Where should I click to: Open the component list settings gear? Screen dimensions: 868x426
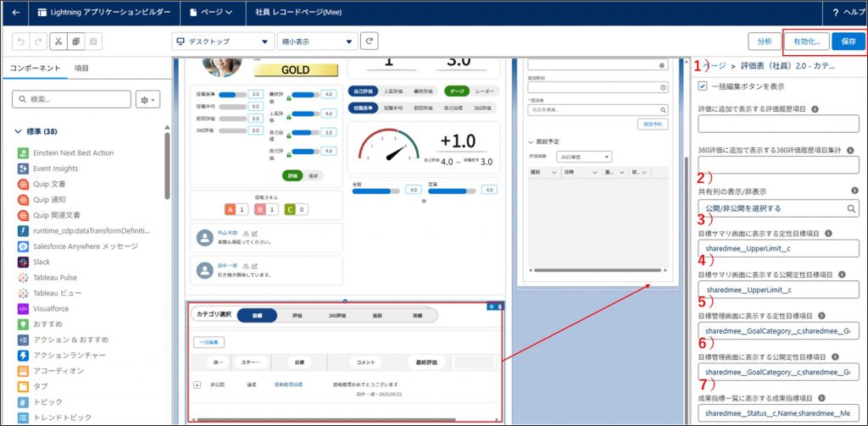[x=147, y=99]
